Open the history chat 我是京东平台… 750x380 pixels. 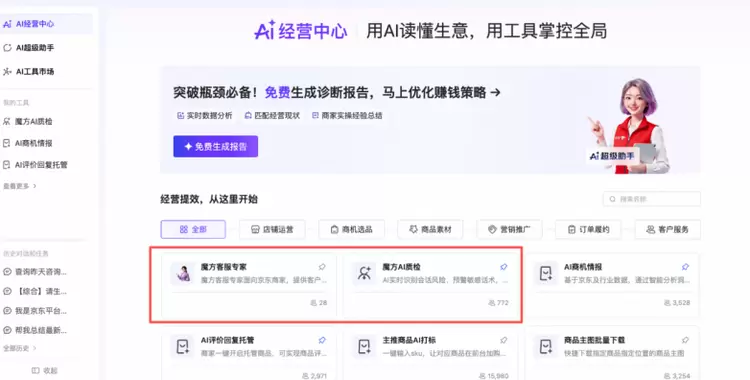tap(35, 311)
